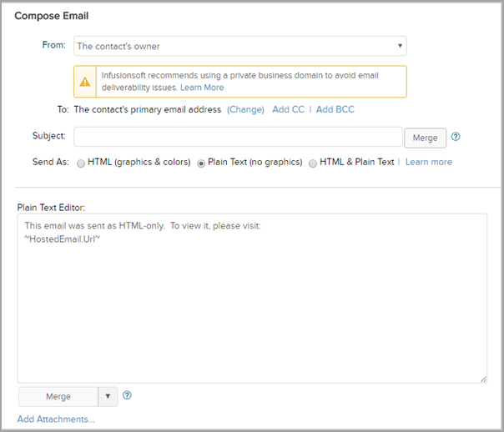Select Plain Text (no graphics) radio option

(x=201, y=163)
